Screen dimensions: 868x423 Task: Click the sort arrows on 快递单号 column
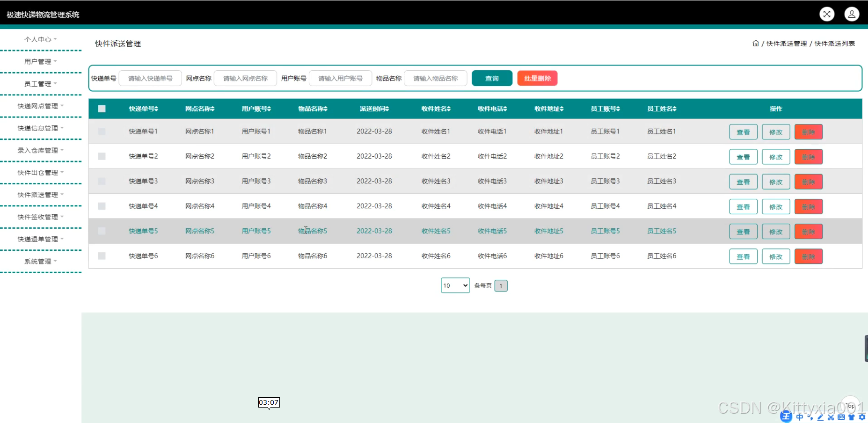pos(157,109)
